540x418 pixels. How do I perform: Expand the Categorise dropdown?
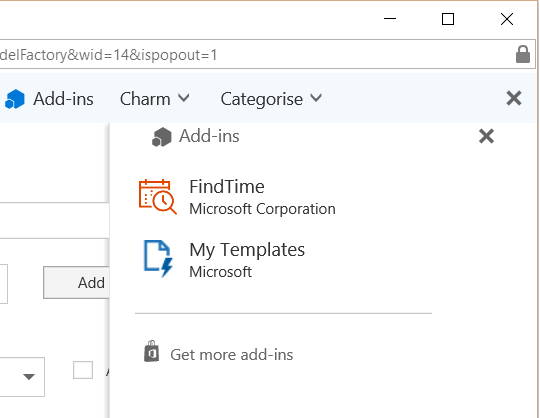[271, 99]
